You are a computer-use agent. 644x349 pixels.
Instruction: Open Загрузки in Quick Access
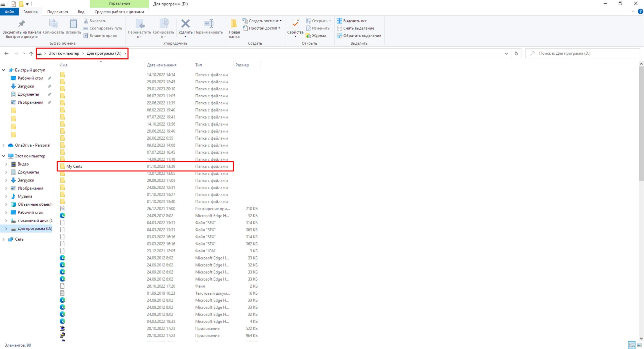tap(26, 86)
